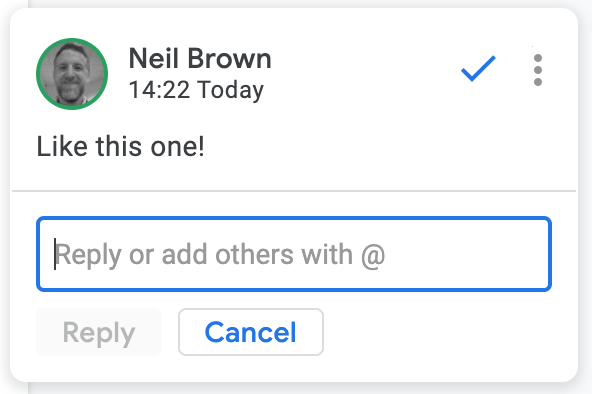Image resolution: width=592 pixels, height=394 pixels.
Task: Resolve the comment with the blue checkmark
Action: [478, 69]
